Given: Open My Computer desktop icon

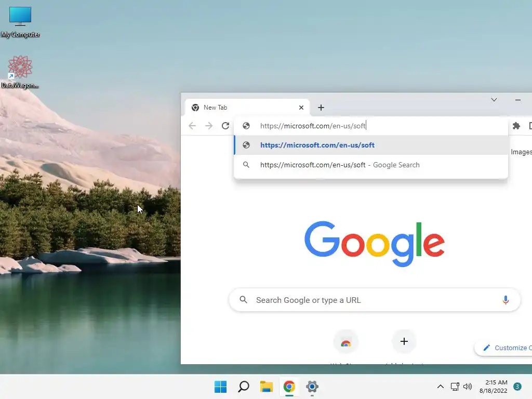Looking at the screenshot, I should coord(20,21).
